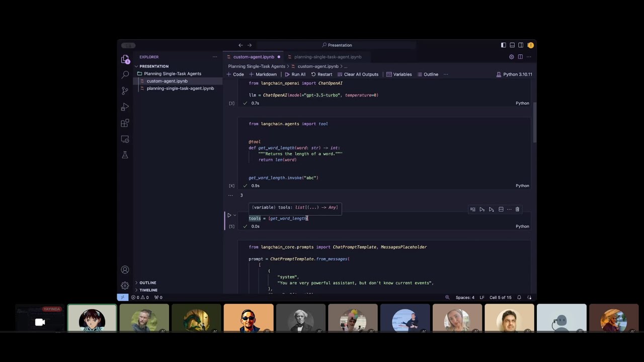The image size is (644, 362).
Task: Click the video camera icon in participant strip
Action: [x=40, y=322]
